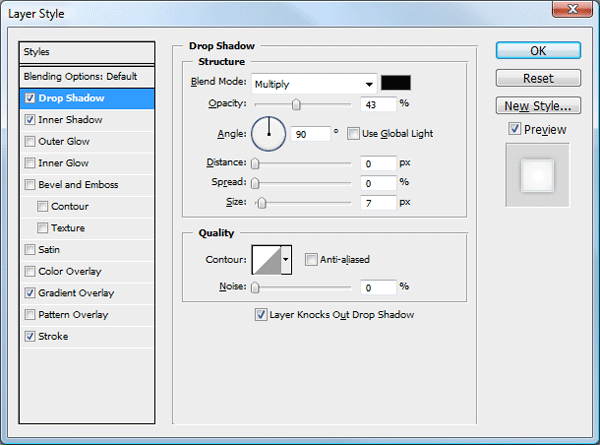
Task: Click the black shadow color swatch
Action: pos(396,83)
